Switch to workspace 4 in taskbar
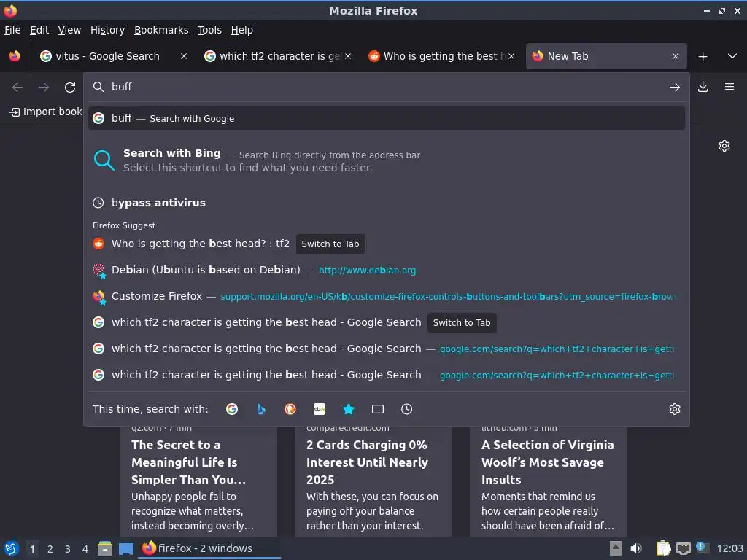The width and height of the screenshot is (747, 560). pos(85,549)
